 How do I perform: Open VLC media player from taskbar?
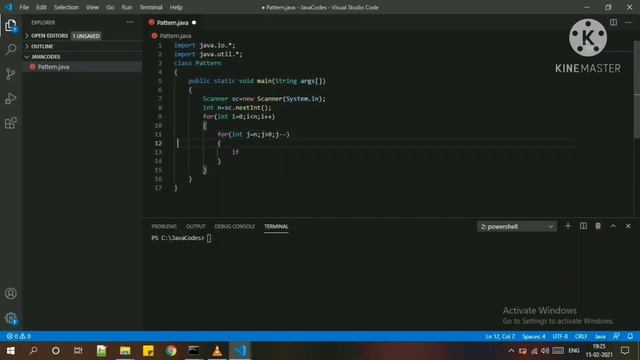coord(217,351)
